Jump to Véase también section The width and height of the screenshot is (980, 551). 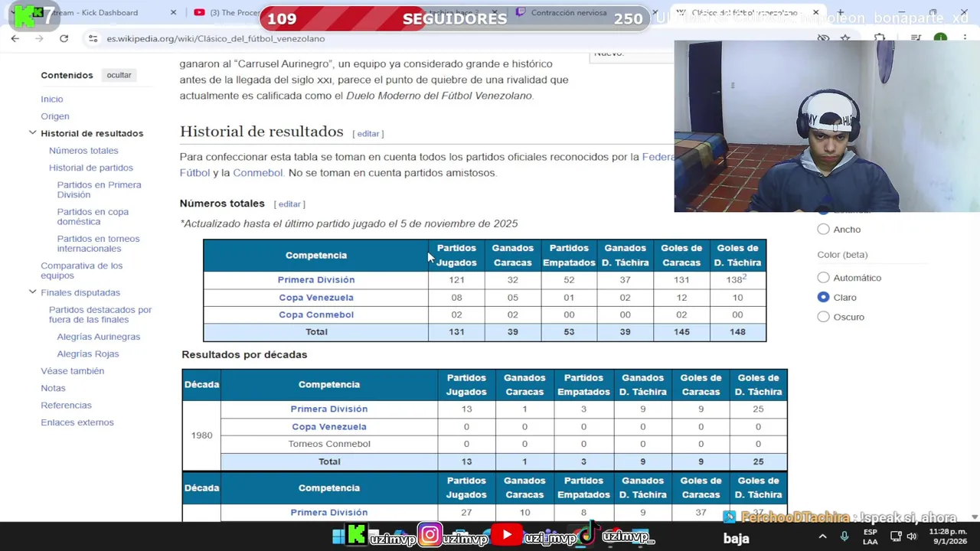pyautogui.click(x=72, y=371)
